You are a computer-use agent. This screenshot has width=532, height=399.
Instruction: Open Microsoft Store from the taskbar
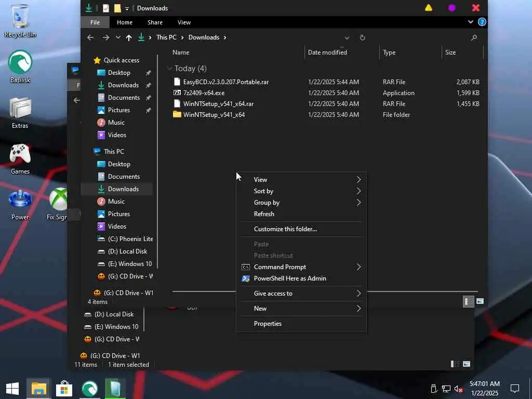[64, 389]
